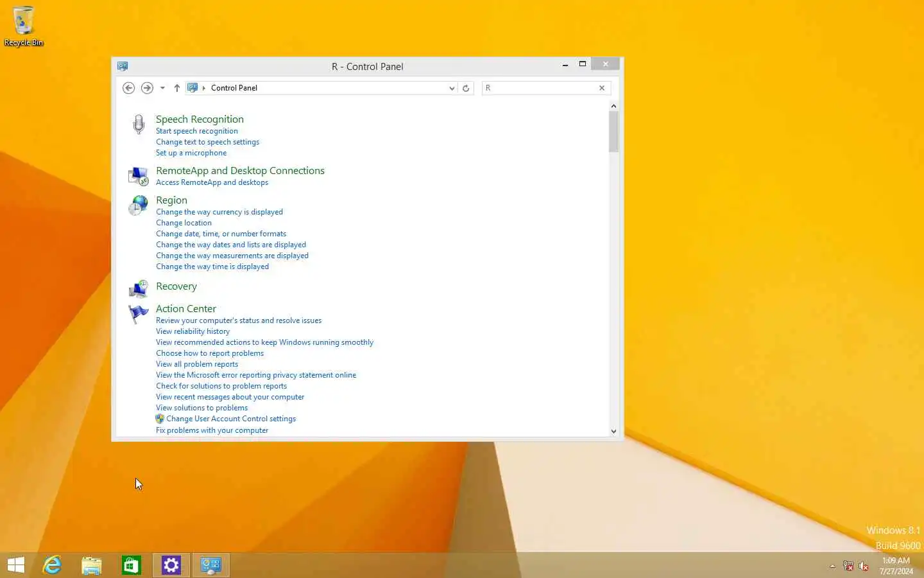The width and height of the screenshot is (924, 578).
Task: Go up one level with the Up arrow
Action: click(x=177, y=88)
